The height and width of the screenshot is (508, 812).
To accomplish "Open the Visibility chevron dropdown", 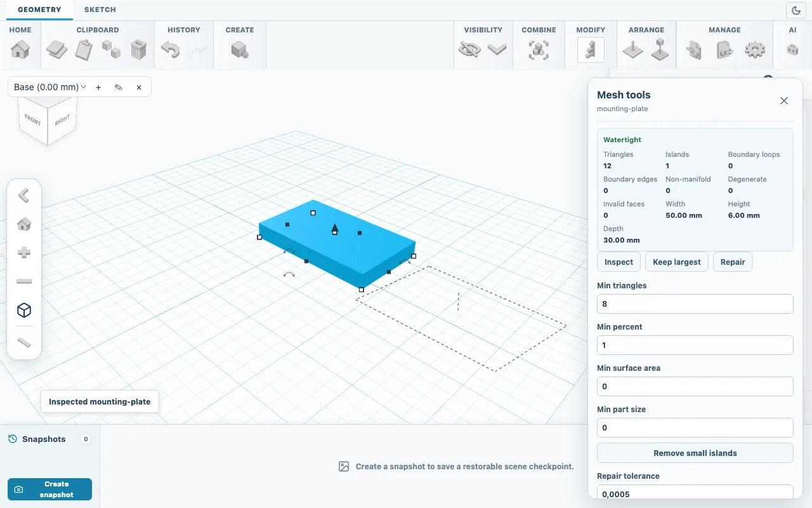I will 497,50.
